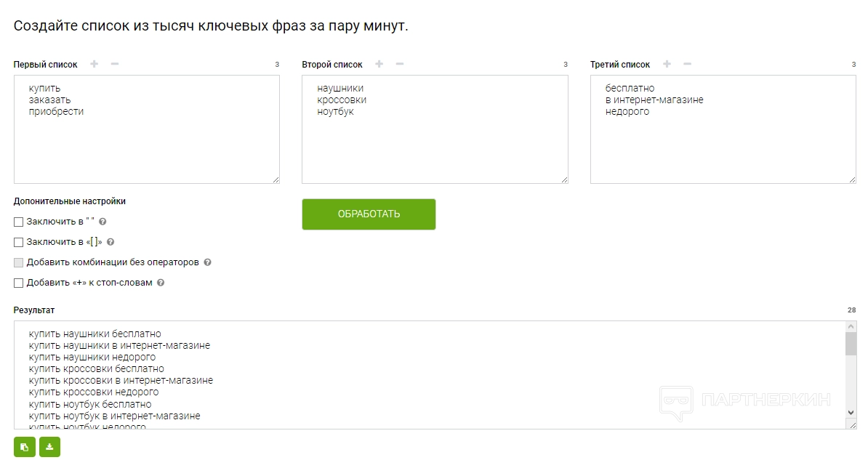Screen dimensions: 868x460
Task: Copy the result with the copy icon
Action: [x=25, y=447]
